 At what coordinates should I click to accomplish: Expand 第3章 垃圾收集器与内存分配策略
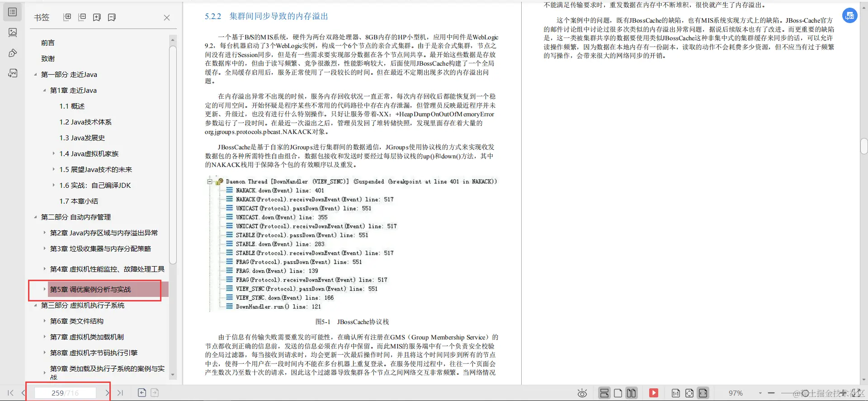tap(44, 249)
